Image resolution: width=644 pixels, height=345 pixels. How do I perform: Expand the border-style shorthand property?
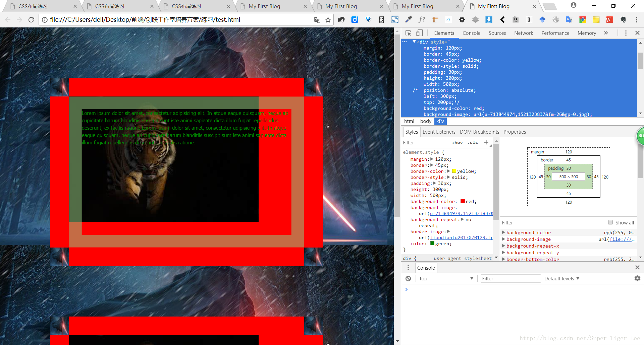pos(448,177)
